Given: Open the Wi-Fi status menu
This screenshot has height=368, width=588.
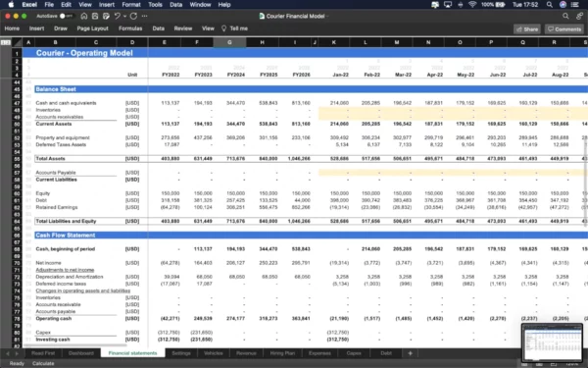Looking at the screenshot, I should (x=472, y=5).
